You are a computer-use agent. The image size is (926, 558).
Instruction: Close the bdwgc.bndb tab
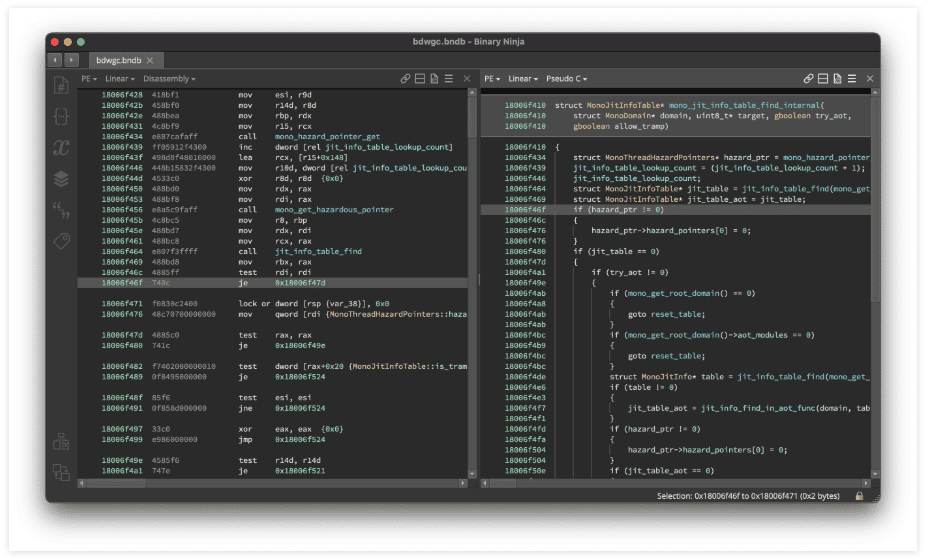coord(150,60)
